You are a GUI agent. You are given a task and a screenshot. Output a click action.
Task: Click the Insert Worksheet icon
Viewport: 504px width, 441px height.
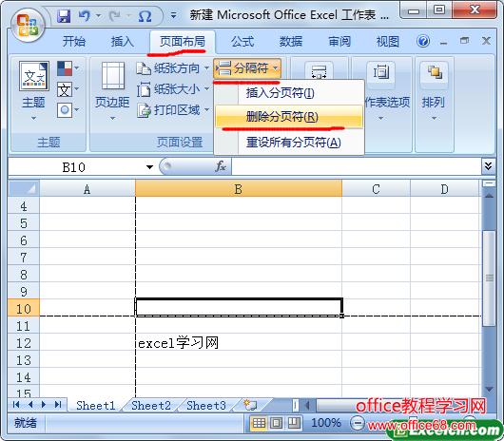[x=250, y=405]
